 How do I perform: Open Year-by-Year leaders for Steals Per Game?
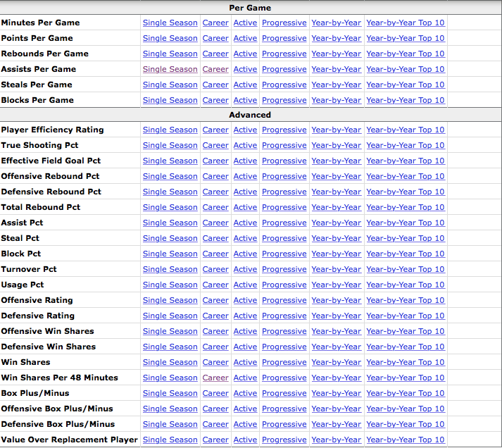pyautogui.click(x=336, y=85)
